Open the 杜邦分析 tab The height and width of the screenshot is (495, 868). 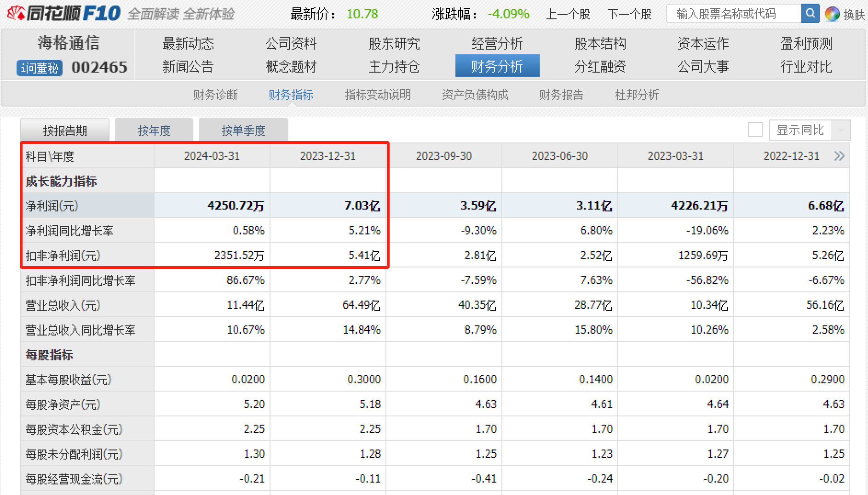click(636, 95)
